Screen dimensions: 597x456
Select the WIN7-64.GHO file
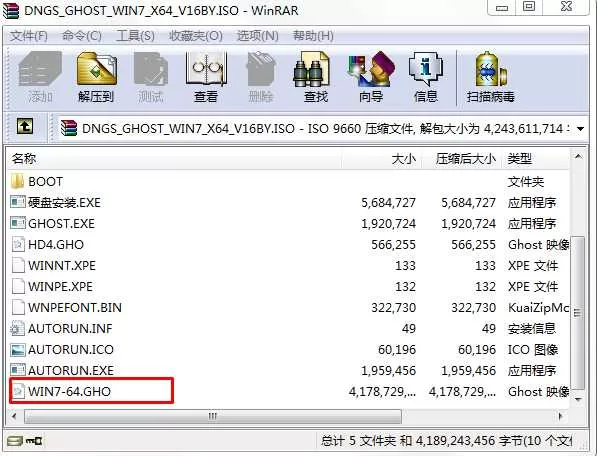coord(69,391)
